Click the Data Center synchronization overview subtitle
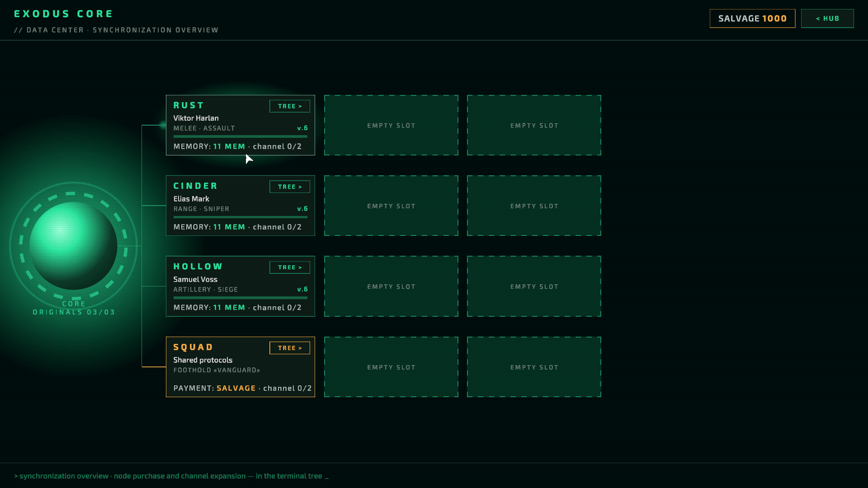The image size is (868, 488). [116, 30]
